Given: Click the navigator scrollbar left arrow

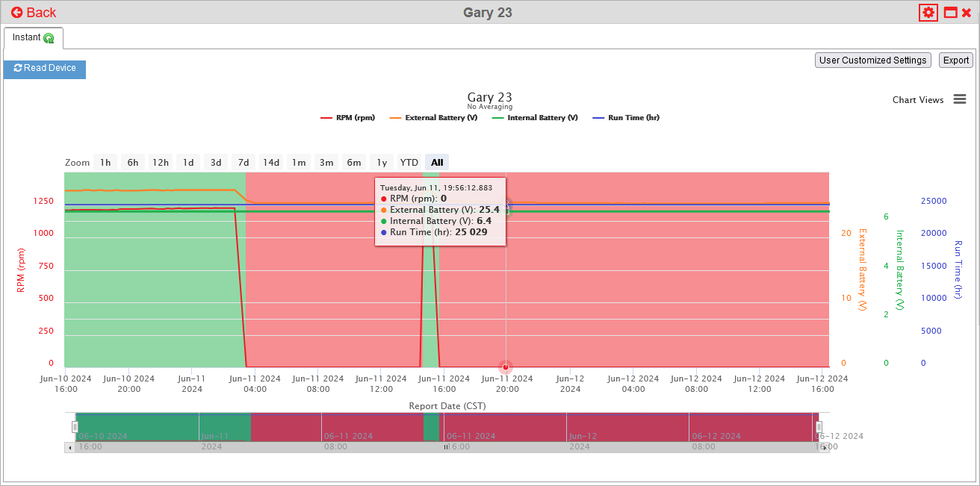Looking at the screenshot, I should (x=70, y=448).
